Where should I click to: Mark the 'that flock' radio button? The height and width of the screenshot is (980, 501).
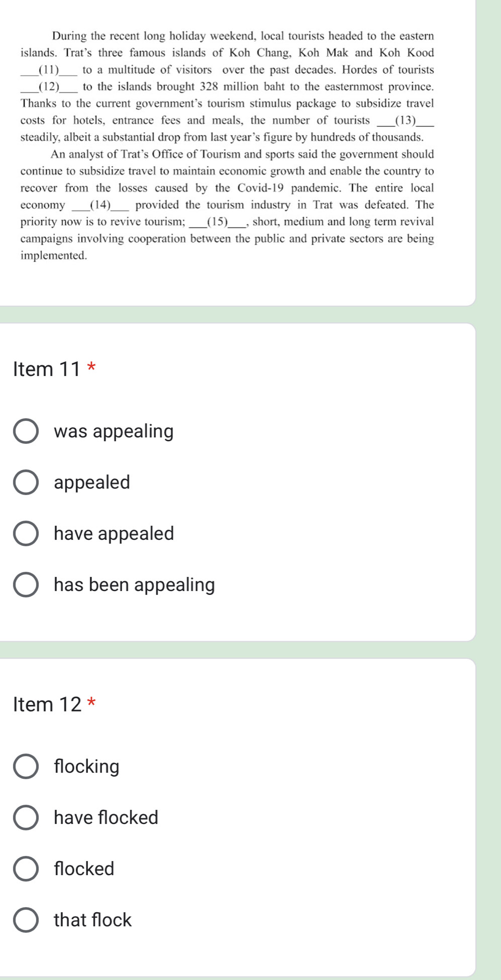26,920
